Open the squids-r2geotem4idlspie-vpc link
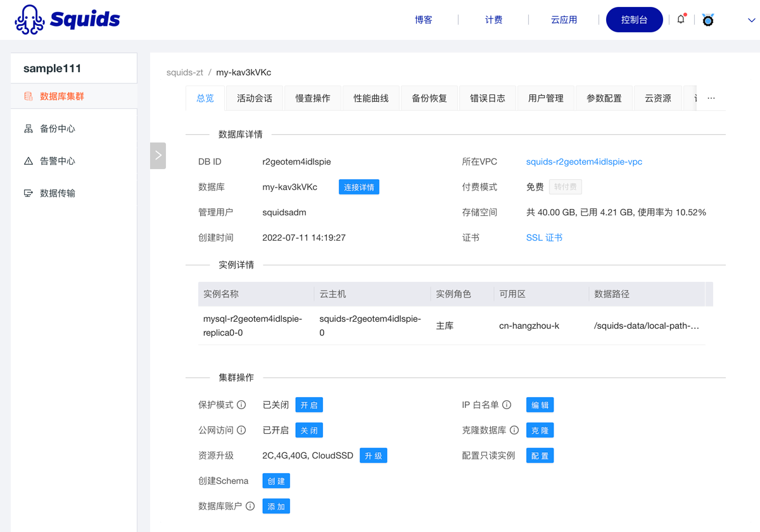 click(x=584, y=161)
